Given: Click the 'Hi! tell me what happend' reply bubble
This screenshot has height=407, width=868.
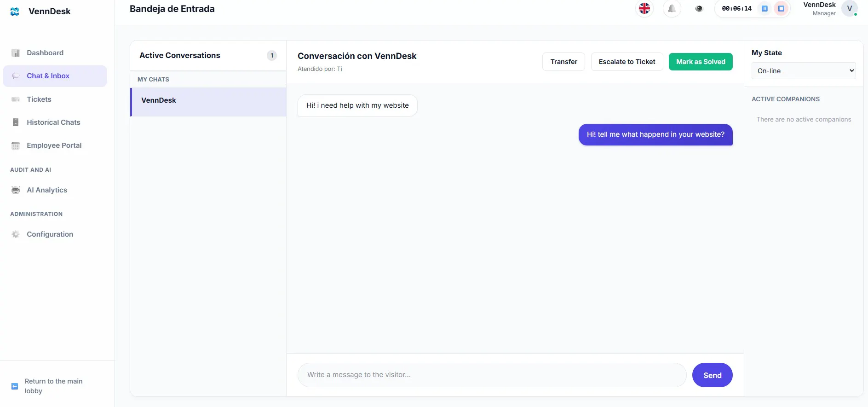Looking at the screenshot, I should [x=655, y=134].
